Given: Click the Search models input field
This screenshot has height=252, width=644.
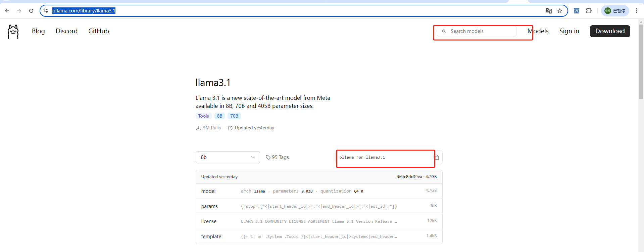Looking at the screenshot, I should pos(477,31).
